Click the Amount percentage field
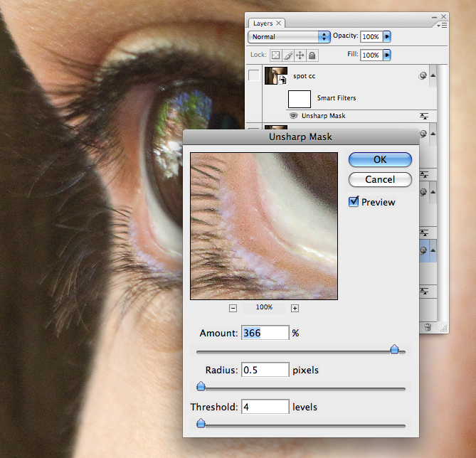Viewport: 476px width, 458px height. 265,333
